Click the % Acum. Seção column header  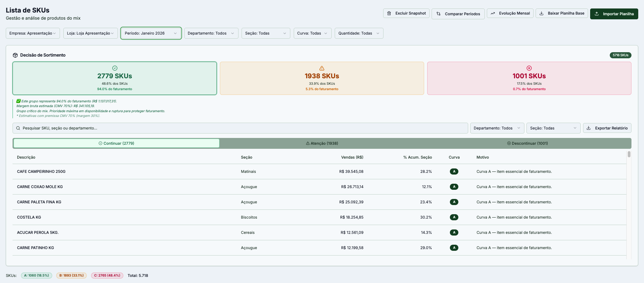[x=417, y=157]
